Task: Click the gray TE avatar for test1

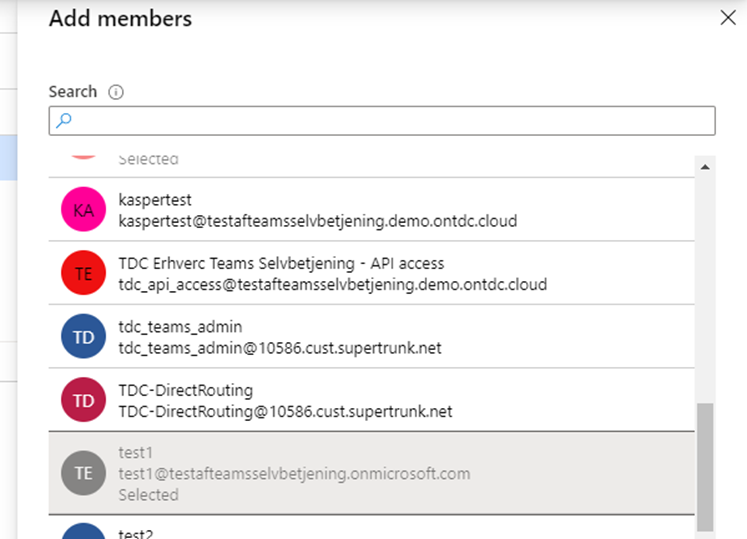Action: click(83, 473)
